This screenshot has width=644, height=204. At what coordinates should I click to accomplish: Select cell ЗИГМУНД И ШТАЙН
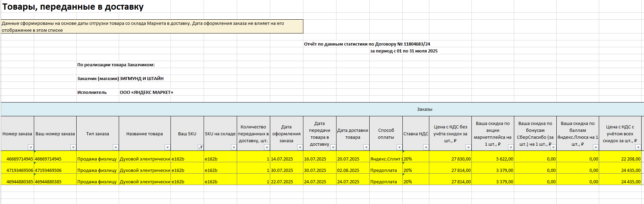click(x=142, y=78)
